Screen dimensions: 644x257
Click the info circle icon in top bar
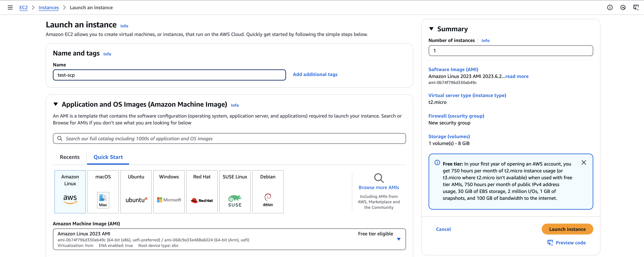(610, 7)
